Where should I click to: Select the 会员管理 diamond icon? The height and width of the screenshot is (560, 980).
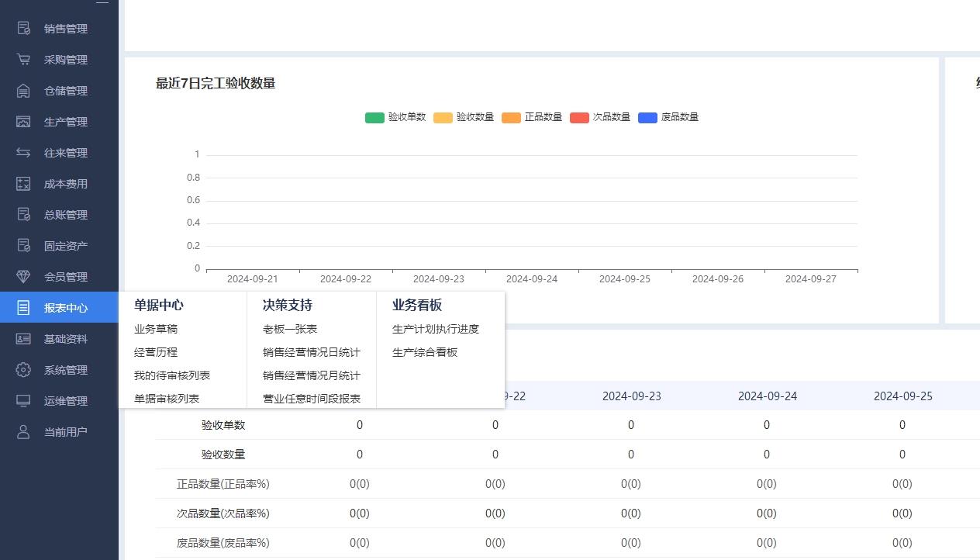coord(23,277)
